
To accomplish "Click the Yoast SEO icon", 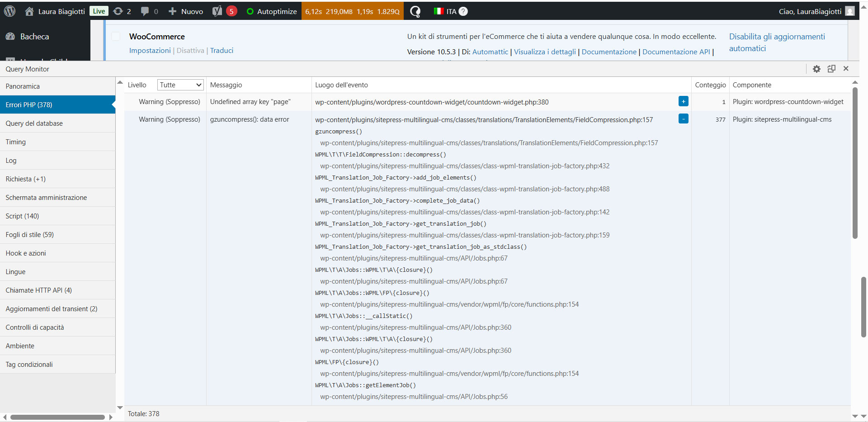I will click(x=217, y=11).
